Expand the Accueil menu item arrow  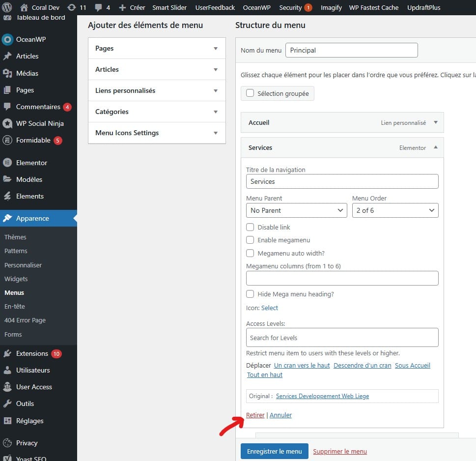(x=436, y=122)
